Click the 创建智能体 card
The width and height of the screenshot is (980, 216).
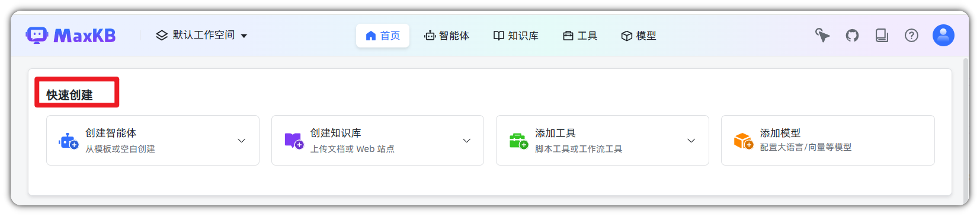(153, 141)
